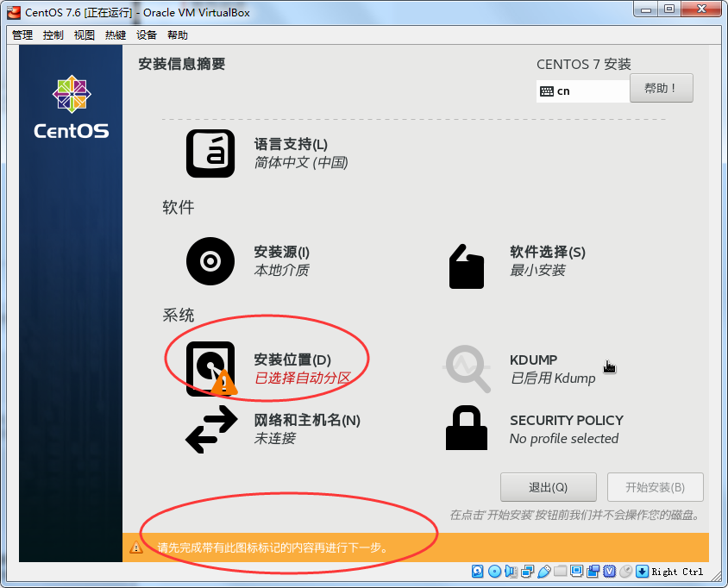Click the cn keyboard layout indicator

tap(583, 91)
